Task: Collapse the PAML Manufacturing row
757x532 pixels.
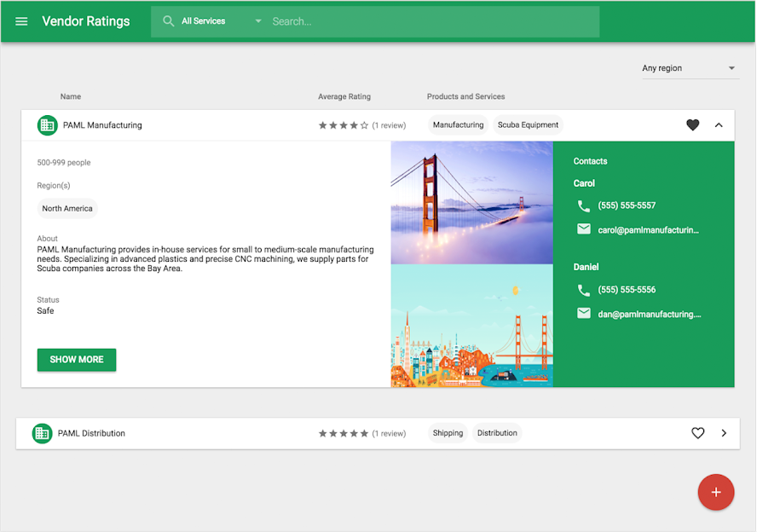Action: click(719, 125)
